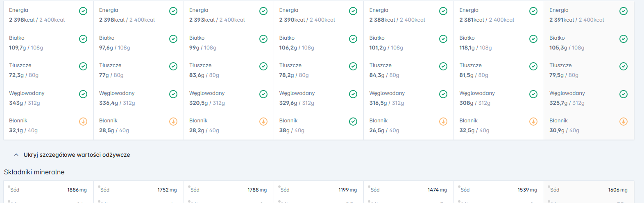Select the Składniki mineralne section heading
644x203 pixels.
(34, 172)
